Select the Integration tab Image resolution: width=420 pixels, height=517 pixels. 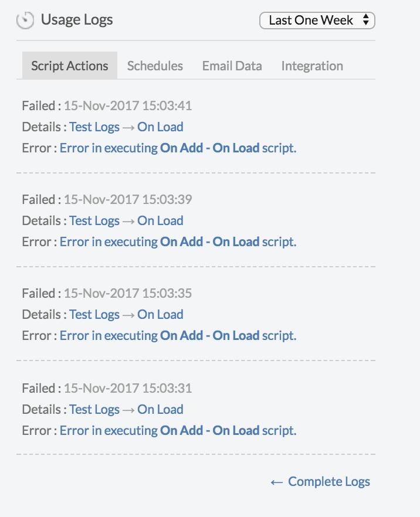pos(312,66)
